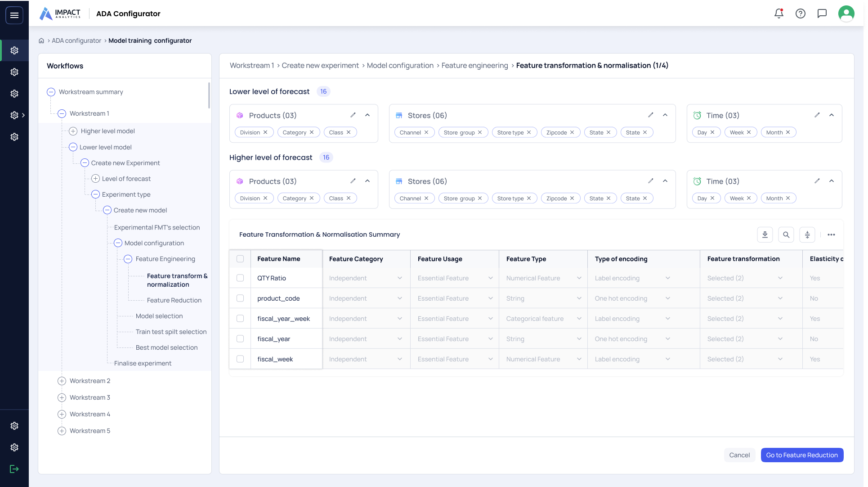Open the chat messages icon
Viewport: 868px width, 487px height.
822,14
